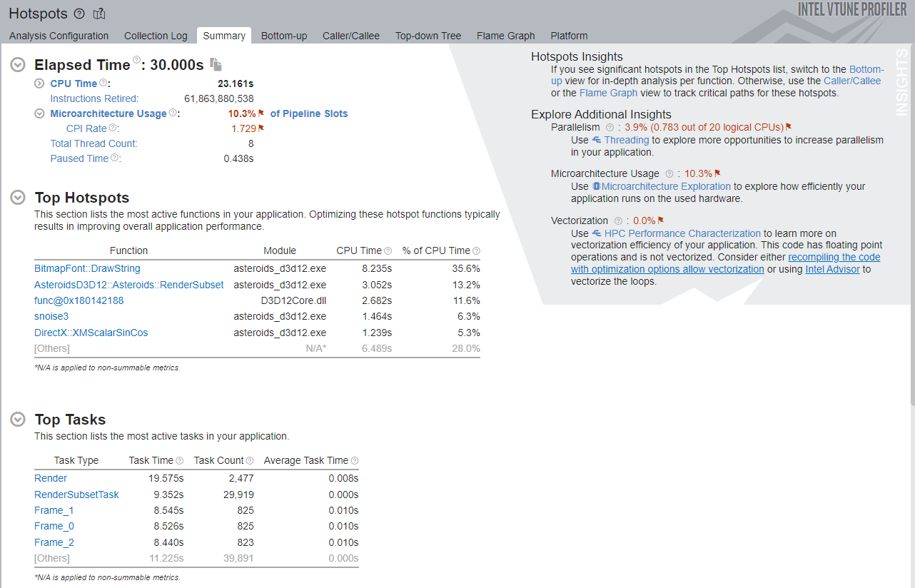Click the Threading analysis icon

[x=597, y=140]
